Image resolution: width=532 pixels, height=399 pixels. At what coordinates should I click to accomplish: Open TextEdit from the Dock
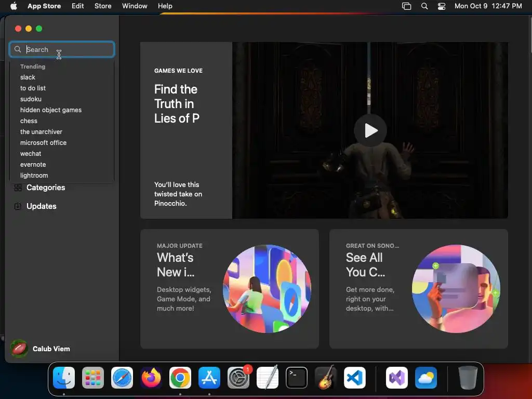click(x=268, y=378)
